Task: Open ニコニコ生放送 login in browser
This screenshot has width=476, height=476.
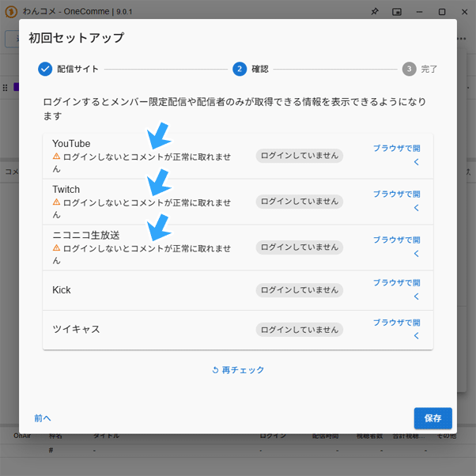Action: tap(396, 247)
